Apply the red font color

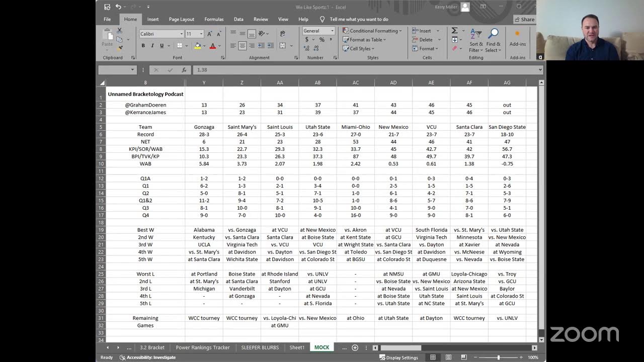pos(212,46)
